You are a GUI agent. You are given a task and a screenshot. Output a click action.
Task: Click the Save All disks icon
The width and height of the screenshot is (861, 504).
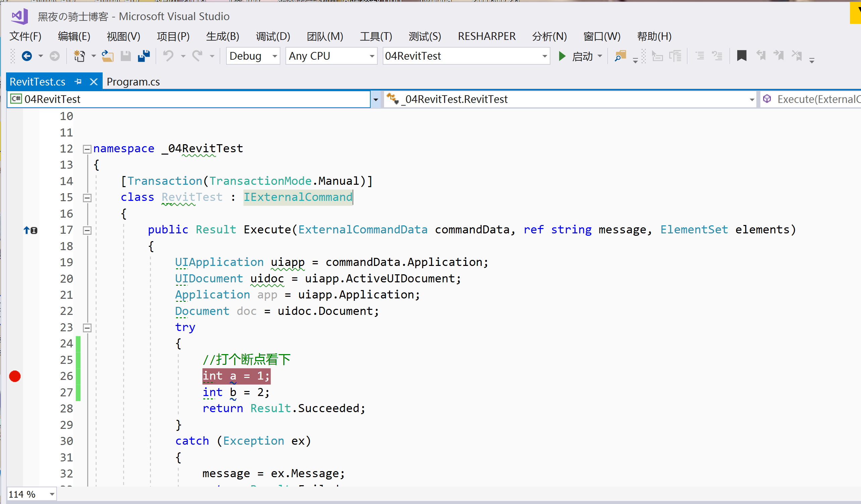point(144,56)
